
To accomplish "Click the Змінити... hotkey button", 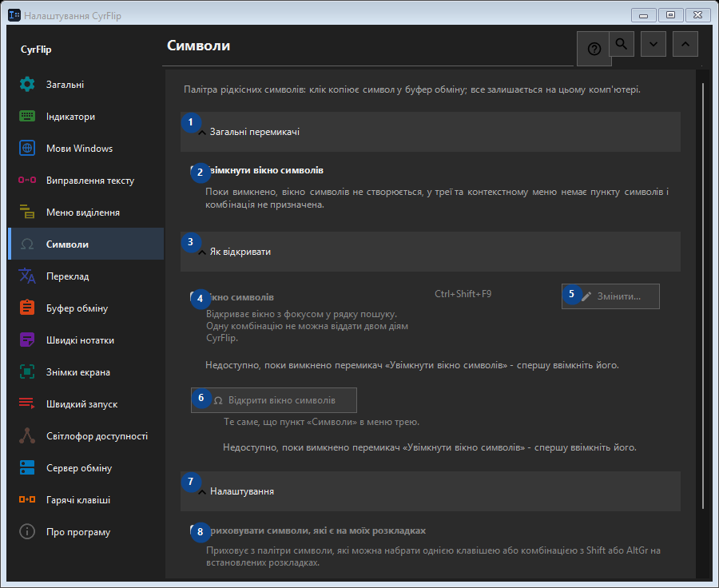I will (x=611, y=296).
